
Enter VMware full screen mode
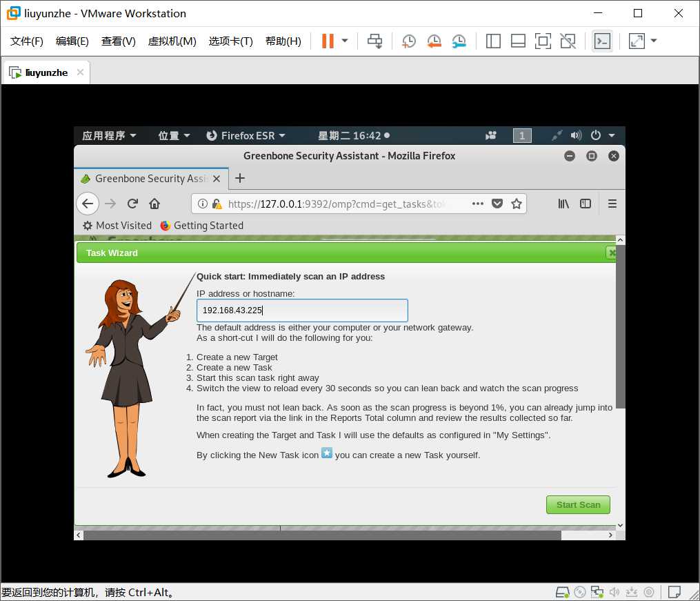point(543,41)
